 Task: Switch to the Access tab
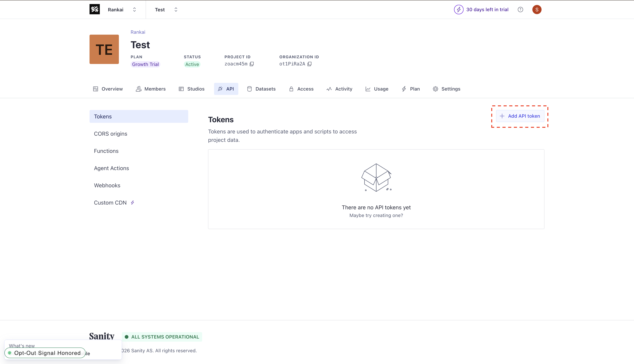click(301, 89)
